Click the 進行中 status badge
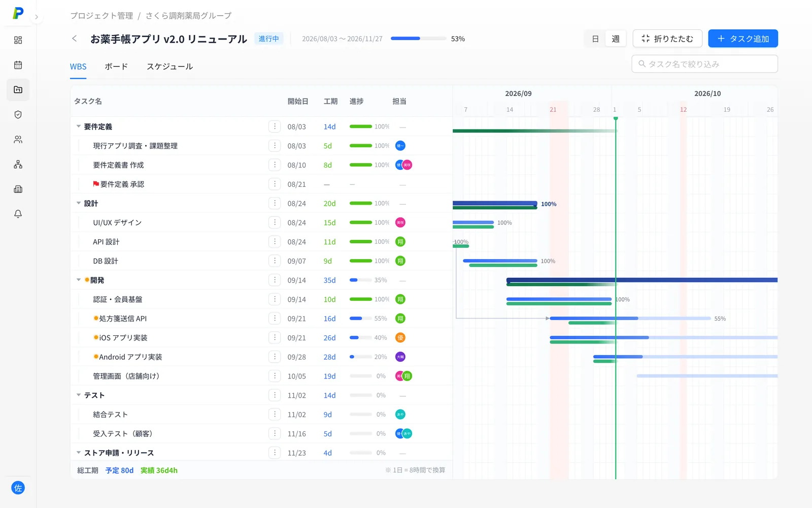The image size is (812, 508). click(x=269, y=39)
